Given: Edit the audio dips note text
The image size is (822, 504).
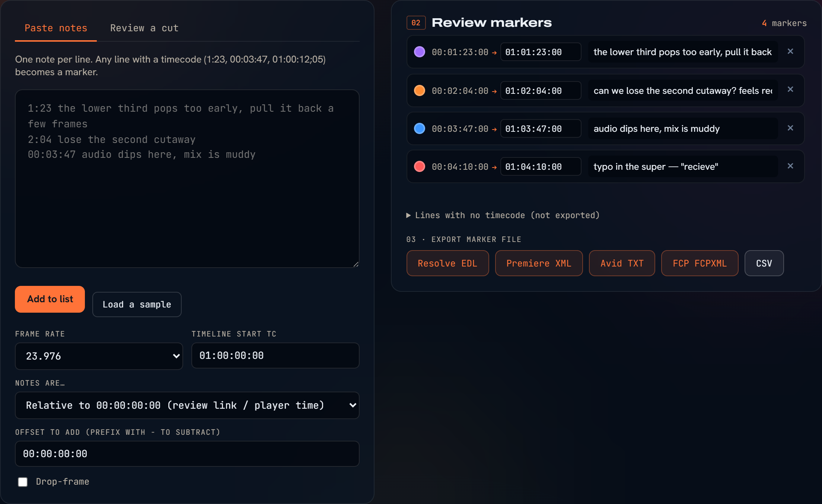Looking at the screenshot, I should (683, 128).
